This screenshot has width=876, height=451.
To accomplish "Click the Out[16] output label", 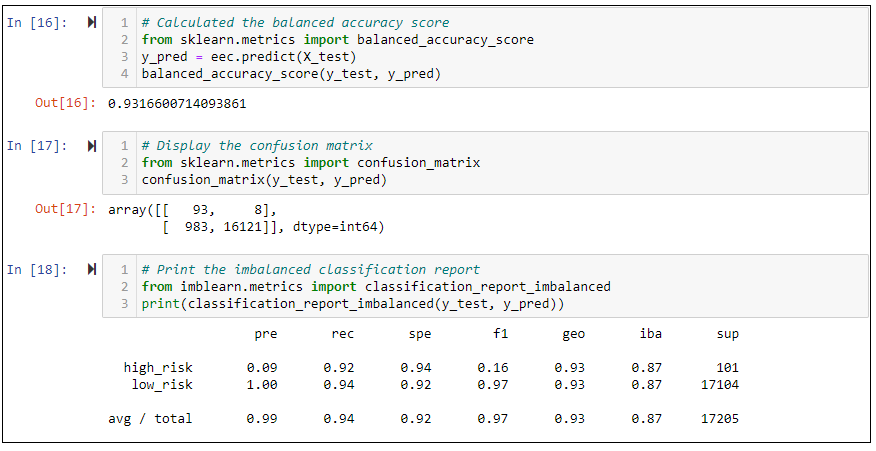I will [65, 103].
